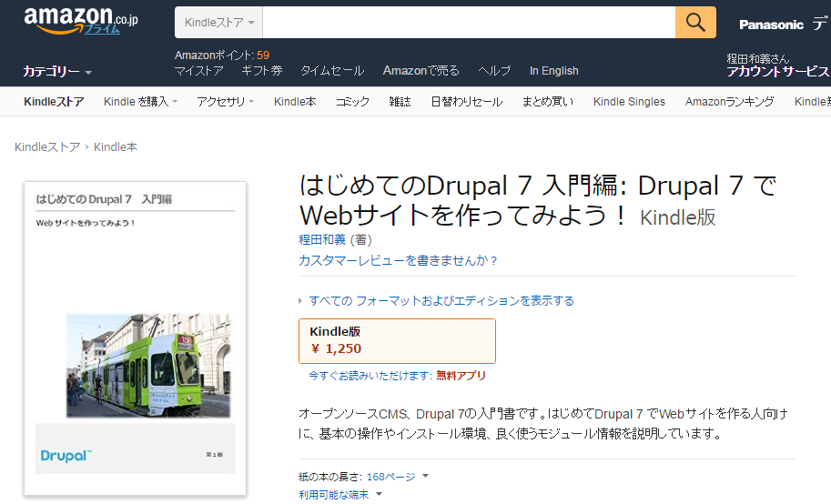The width and height of the screenshot is (831, 504).
Task: Expand arrow next to 利用可能な端末
Action: click(x=379, y=494)
